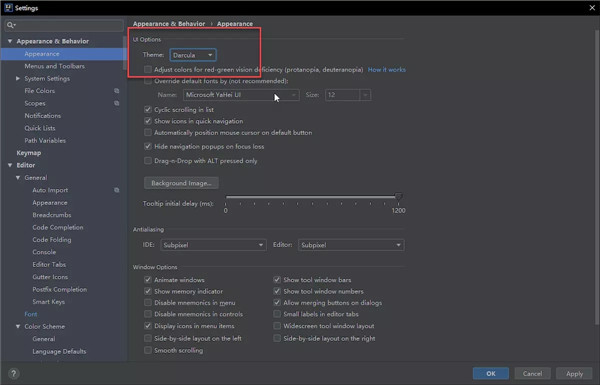Click the copy icon beside File Colors
This screenshot has width=600, height=385.
[x=117, y=91]
